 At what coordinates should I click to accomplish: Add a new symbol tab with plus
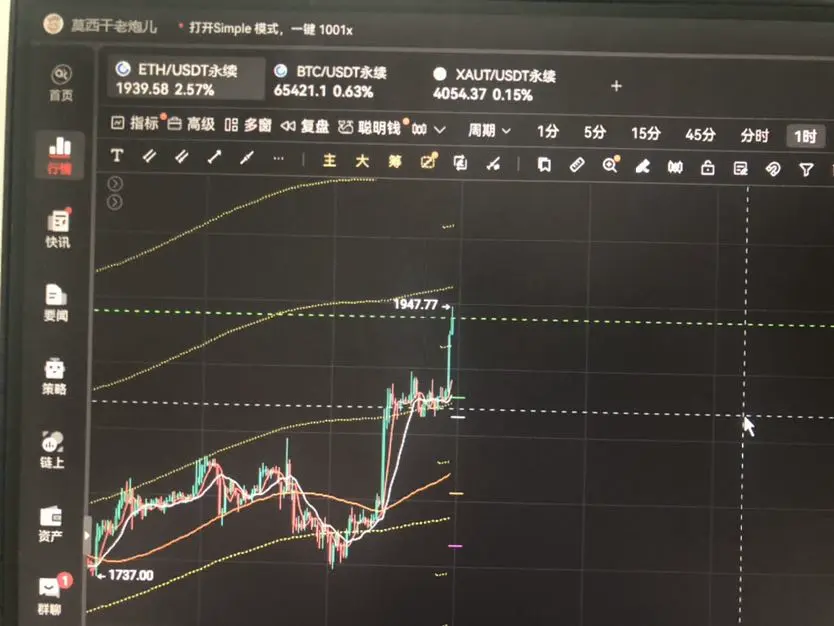[x=616, y=86]
